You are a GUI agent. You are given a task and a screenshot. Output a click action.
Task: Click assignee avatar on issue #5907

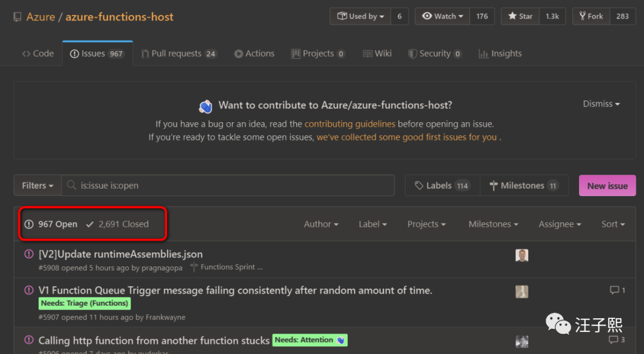[x=522, y=291]
